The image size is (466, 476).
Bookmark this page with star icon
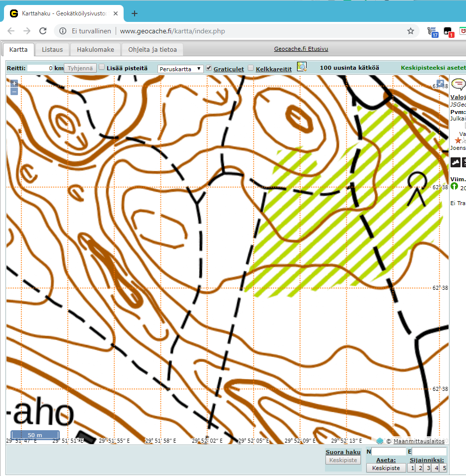(411, 31)
